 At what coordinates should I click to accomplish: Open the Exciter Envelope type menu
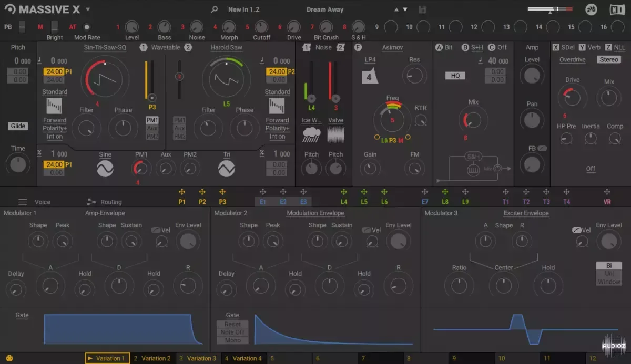(526, 213)
